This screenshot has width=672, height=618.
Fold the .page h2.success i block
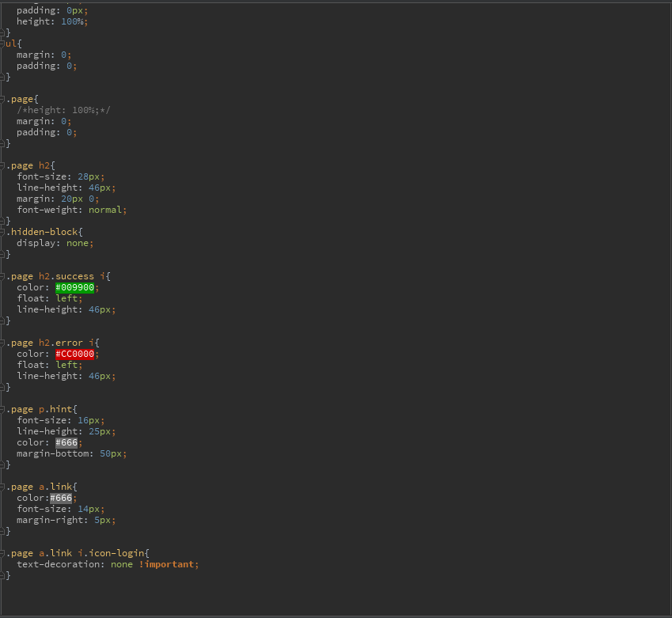[x=3, y=277]
